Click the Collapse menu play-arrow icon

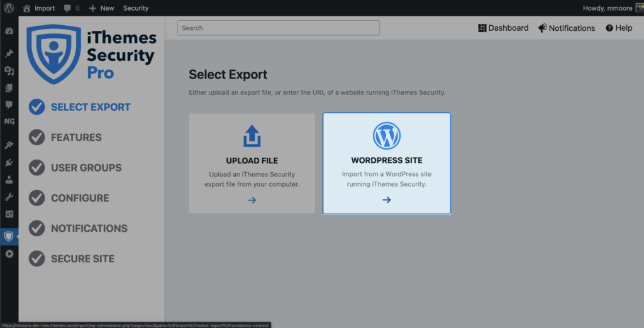(9, 254)
